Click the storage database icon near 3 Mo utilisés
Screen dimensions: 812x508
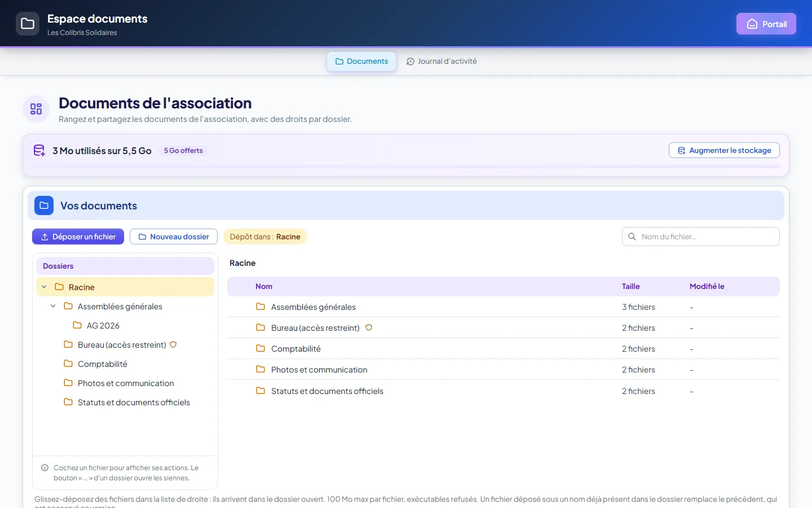click(39, 151)
